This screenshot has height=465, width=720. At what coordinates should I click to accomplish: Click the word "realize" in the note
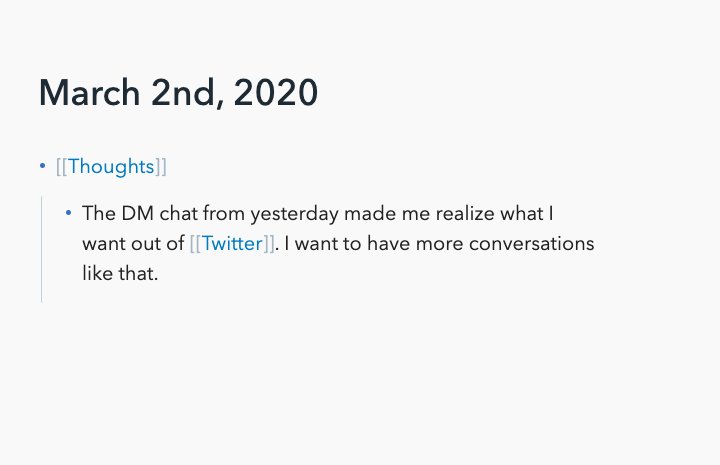click(476, 213)
